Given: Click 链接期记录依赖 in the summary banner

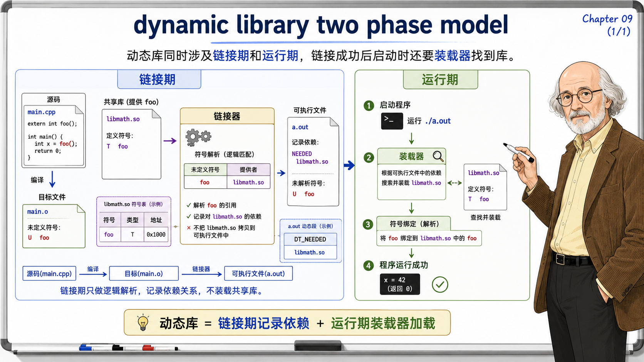Looking at the screenshot, I should coord(263,323).
